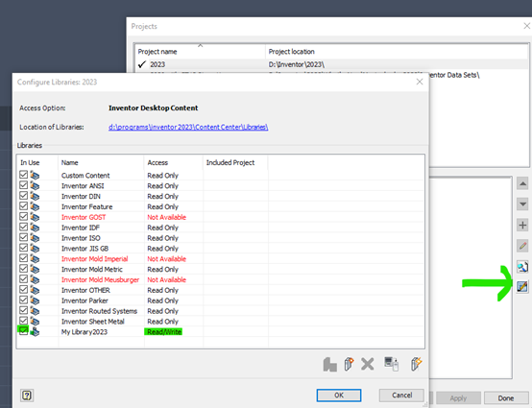The height and width of the screenshot is (408, 532).
Task: Cancel the Configure Libraries dialog
Action: point(401,396)
